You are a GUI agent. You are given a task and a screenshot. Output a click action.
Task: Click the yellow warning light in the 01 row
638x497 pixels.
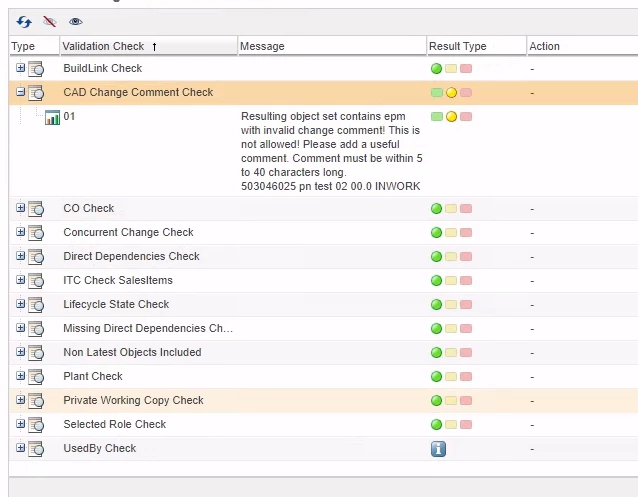tap(451, 117)
